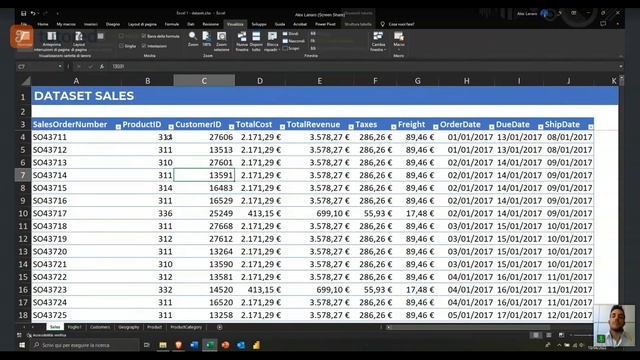Select column header C
Screen dimensions: 640x360
(204, 80)
